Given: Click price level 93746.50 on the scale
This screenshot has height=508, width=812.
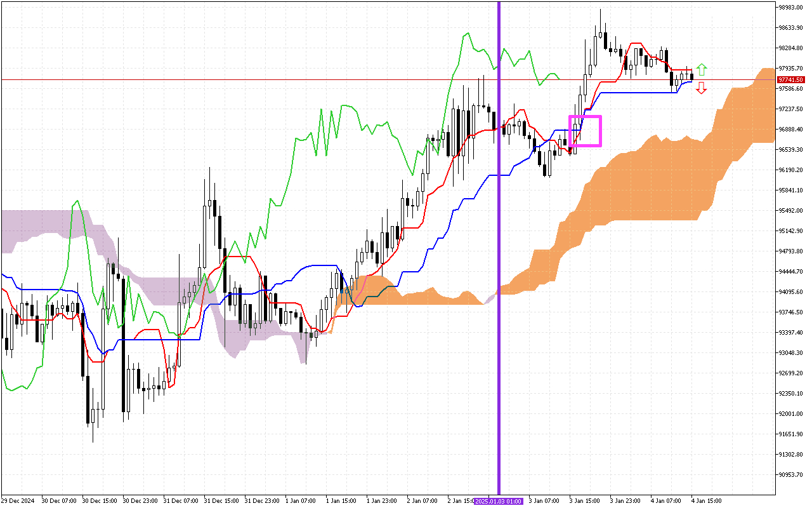Looking at the screenshot, I should (x=790, y=312).
